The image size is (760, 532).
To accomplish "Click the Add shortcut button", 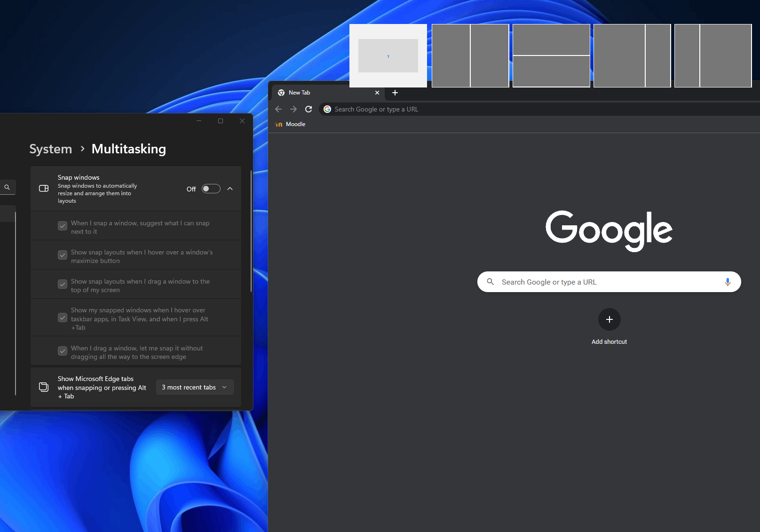I will 609,319.
